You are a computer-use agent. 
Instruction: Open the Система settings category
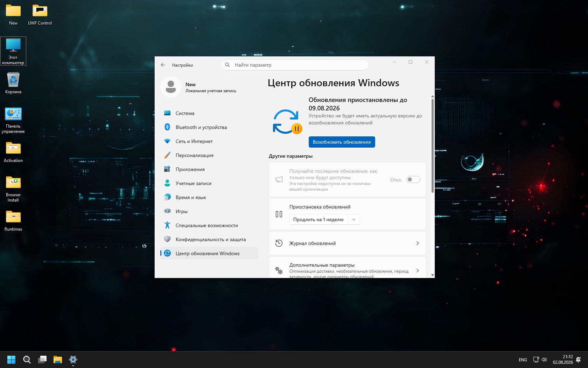tap(209, 113)
